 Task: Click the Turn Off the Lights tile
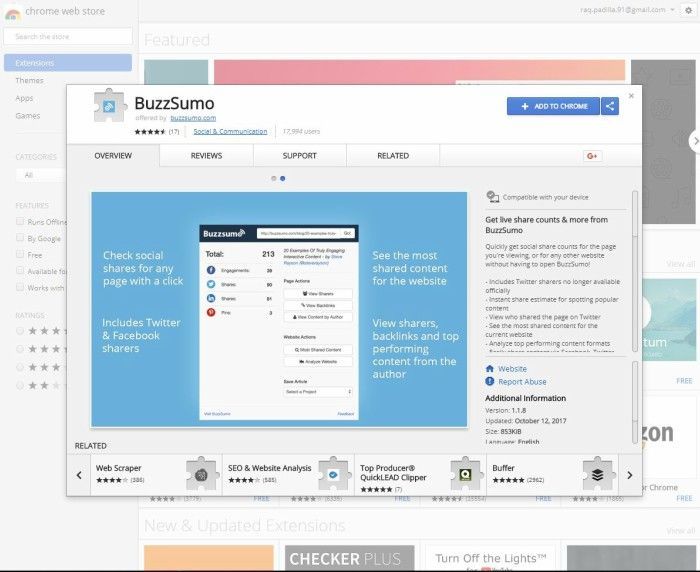coord(490,558)
